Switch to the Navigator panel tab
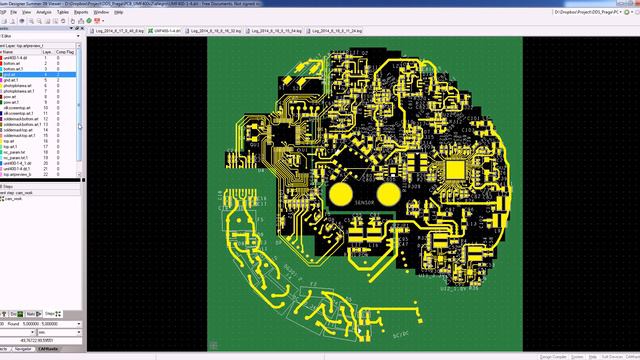640x360 pixels. pos(23,349)
